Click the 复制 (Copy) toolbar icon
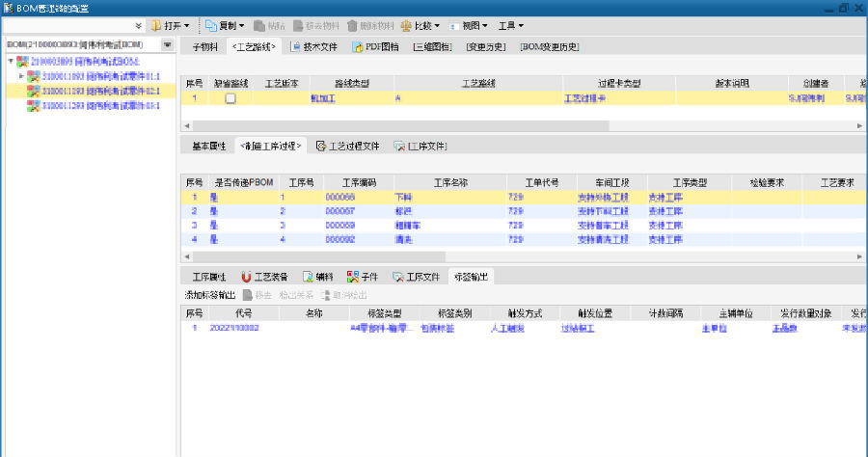The width and height of the screenshot is (868, 457). pyautogui.click(x=210, y=25)
